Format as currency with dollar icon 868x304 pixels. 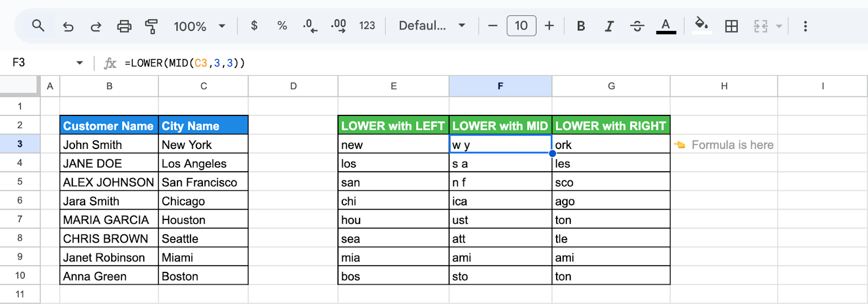(254, 25)
